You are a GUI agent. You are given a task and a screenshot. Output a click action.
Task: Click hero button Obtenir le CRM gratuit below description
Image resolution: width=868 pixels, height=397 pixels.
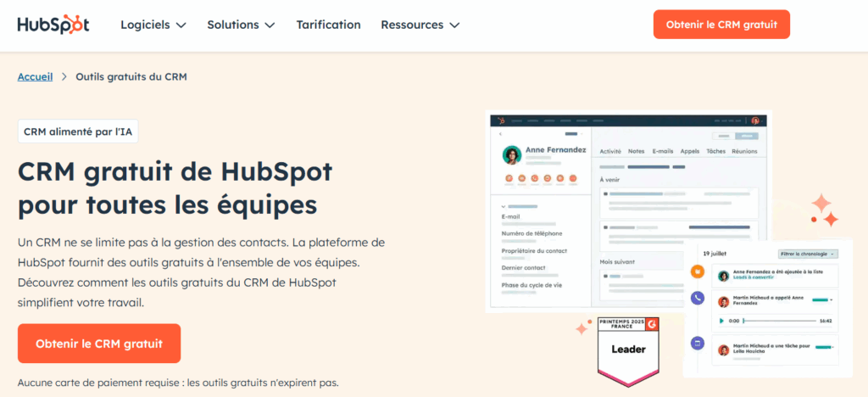point(99,344)
